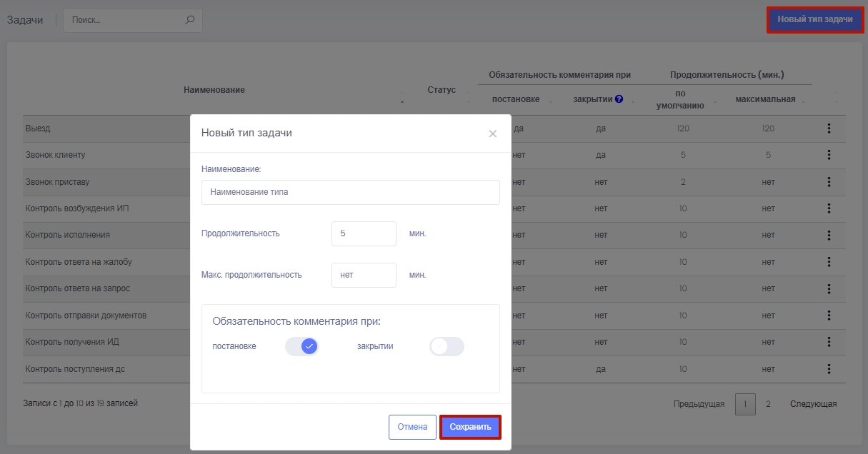The width and height of the screenshot is (868, 454).
Task: Click help icon next to закрытии column
Action: click(x=619, y=99)
